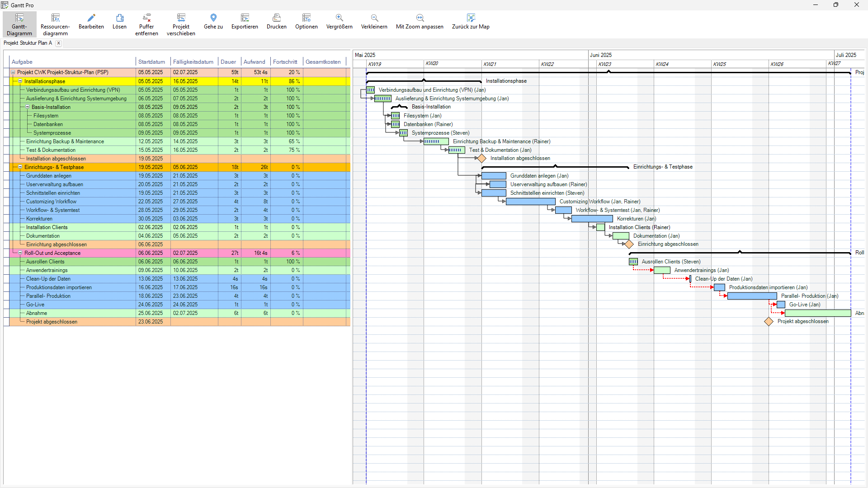Open the Ressourcendiagramm view
868x488 pixels.
click(55, 23)
